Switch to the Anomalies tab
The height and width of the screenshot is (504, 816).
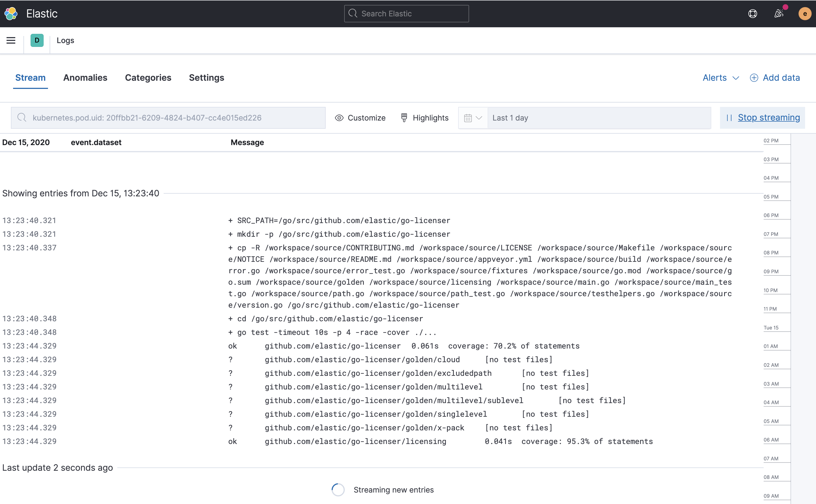[x=85, y=77]
